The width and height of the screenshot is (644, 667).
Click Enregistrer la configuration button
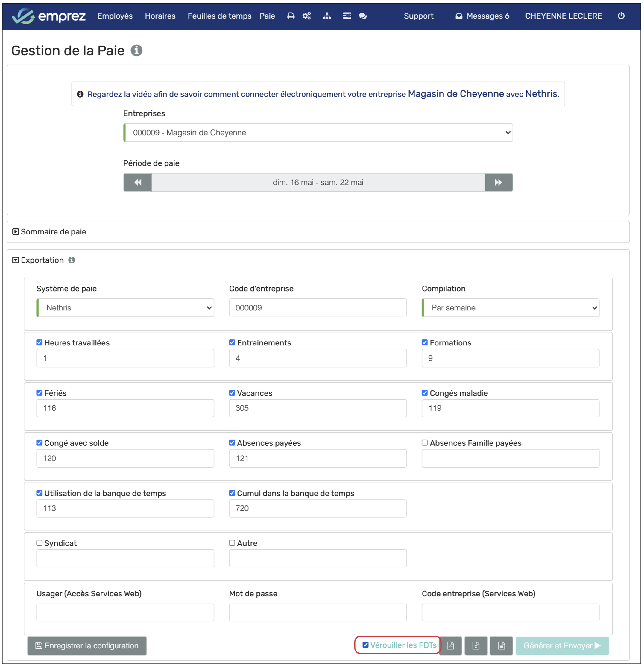pyautogui.click(x=87, y=645)
